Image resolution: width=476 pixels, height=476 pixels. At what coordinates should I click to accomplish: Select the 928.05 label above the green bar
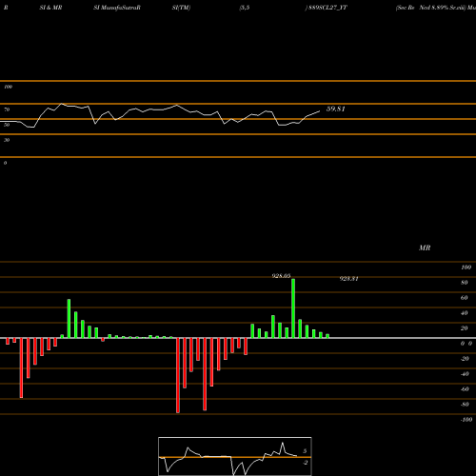[281, 276]
